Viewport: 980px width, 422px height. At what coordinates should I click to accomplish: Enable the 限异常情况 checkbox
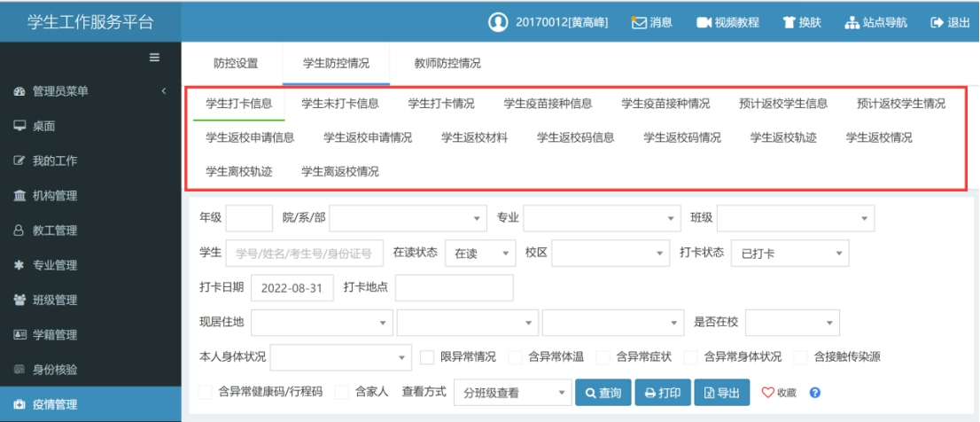427,357
